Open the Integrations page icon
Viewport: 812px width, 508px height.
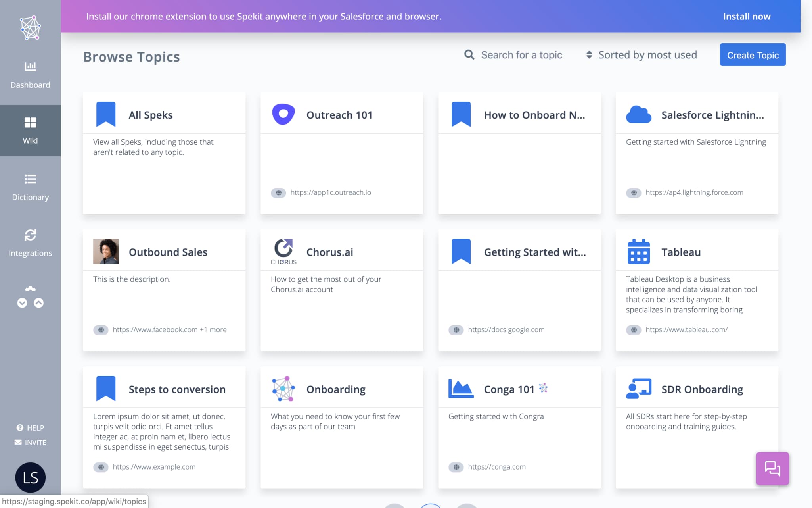pos(30,235)
